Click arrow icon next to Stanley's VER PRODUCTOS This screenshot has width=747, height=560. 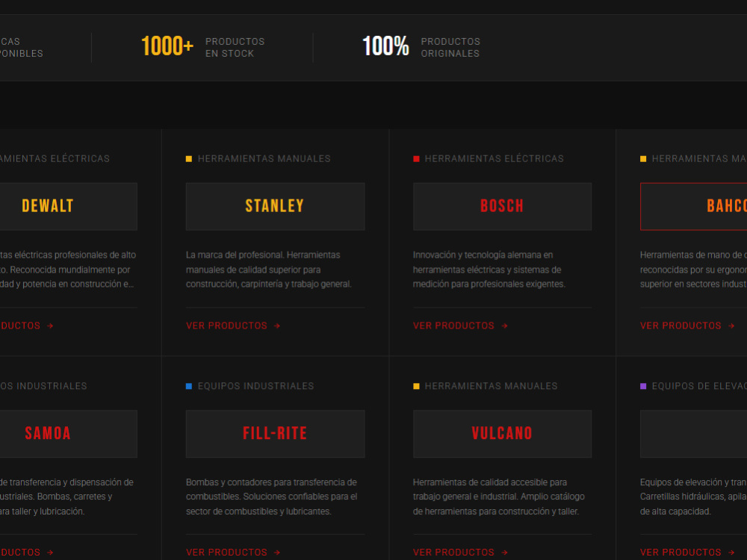[x=277, y=326]
